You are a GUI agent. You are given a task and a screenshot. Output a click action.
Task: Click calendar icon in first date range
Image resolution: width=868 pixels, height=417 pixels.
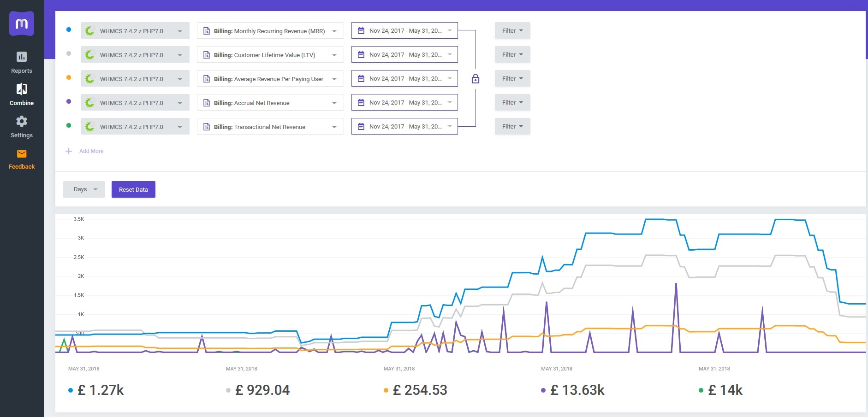pyautogui.click(x=361, y=31)
